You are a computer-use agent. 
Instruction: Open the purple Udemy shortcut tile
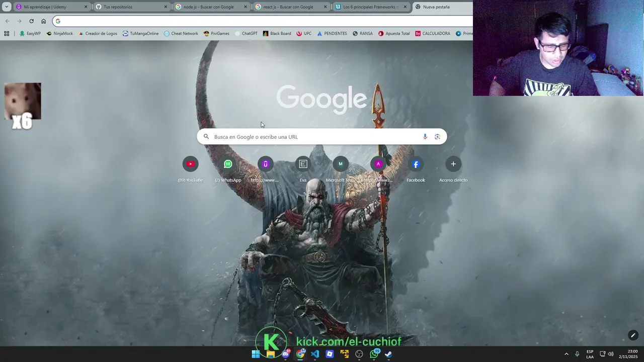pyautogui.click(x=265, y=169)
